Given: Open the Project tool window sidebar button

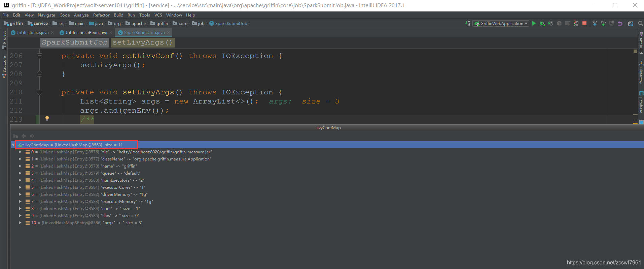Looking at the screenshot, I should point(4,40).
